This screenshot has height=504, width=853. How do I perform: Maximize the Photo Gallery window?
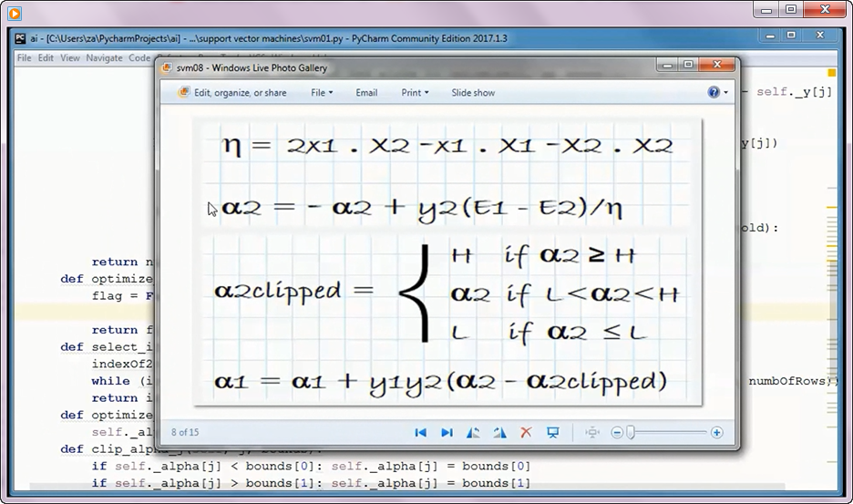coord(688,65)
